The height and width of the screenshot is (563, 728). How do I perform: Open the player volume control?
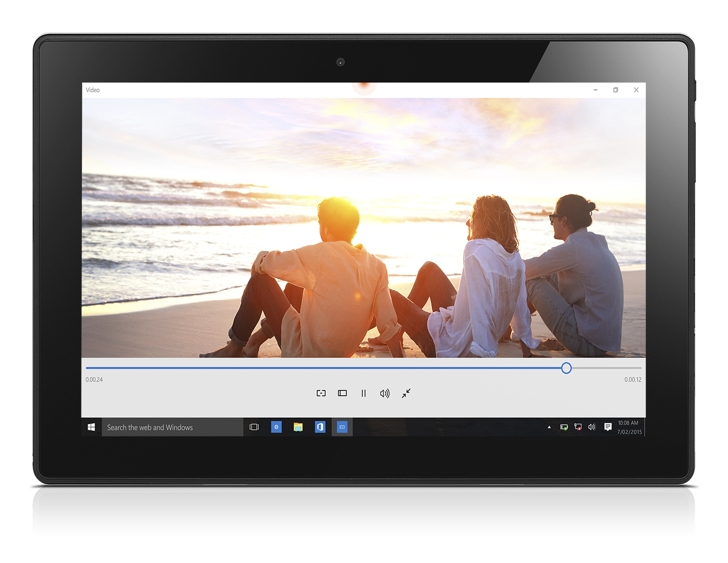(x=384, y=393)
